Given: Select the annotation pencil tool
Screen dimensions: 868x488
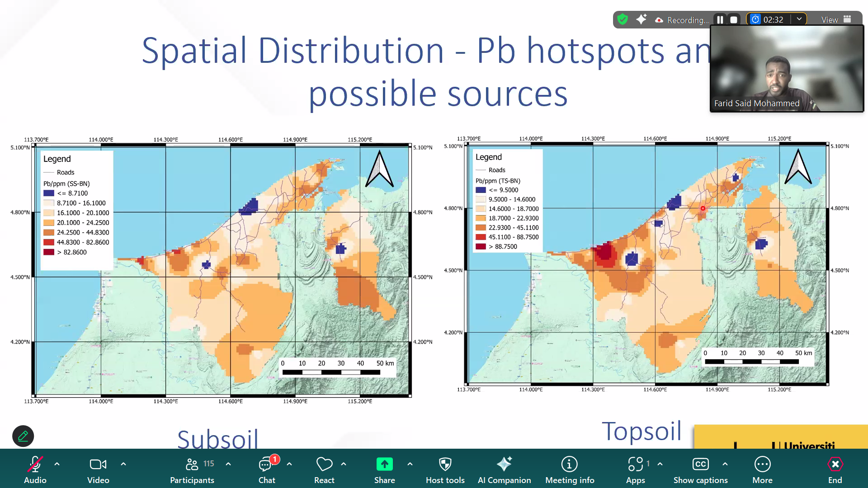Looking at the screenshot, I should click(x=23, y=436).
